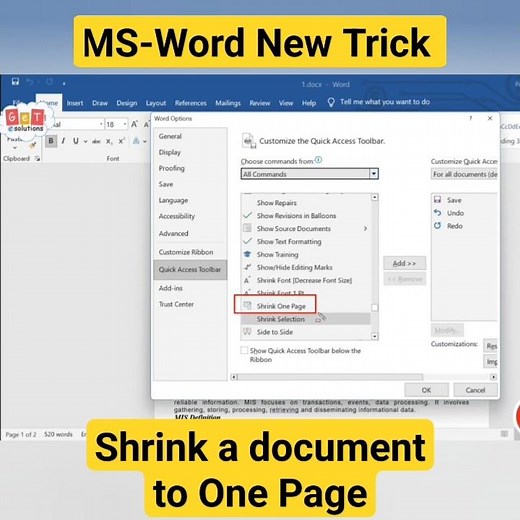Select the Show Training command

coord(306,255)
